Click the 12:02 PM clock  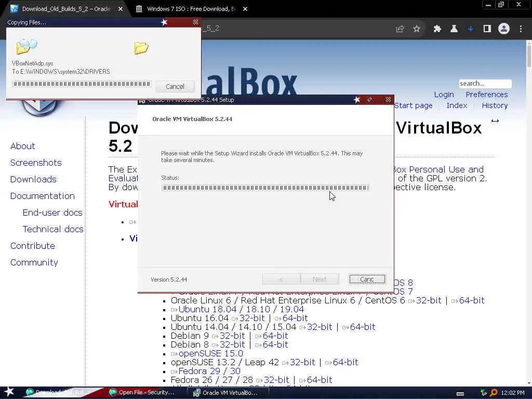(x=513, y=393)
